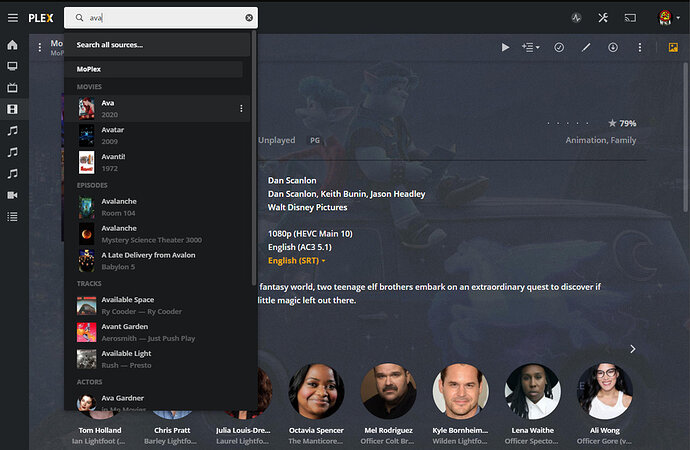The height and width of the screenshot is (450, 690).
Task: Select the Avant Garden track by Aerosmith
Action: pyautogui.click(x=158, y=332)
